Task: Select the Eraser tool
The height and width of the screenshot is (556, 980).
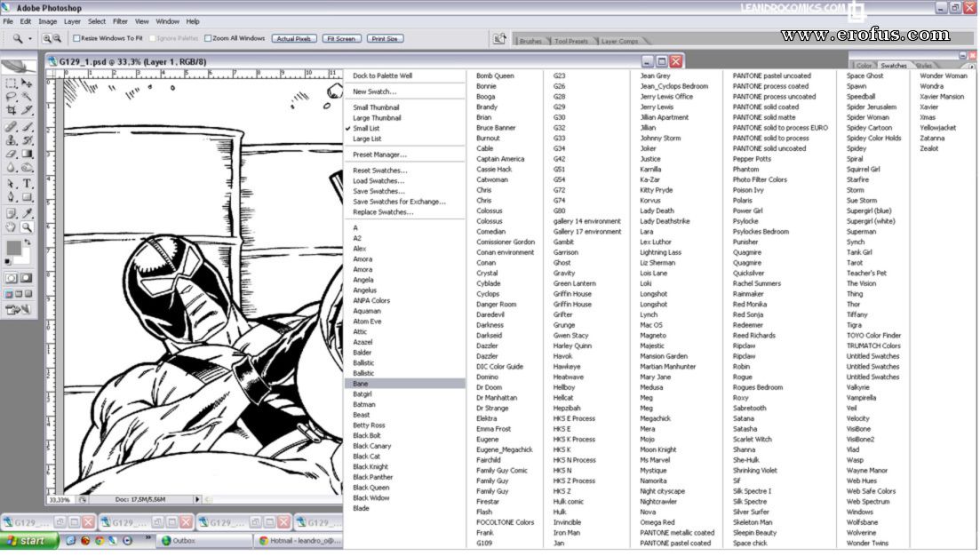Action: pos(12,154)
